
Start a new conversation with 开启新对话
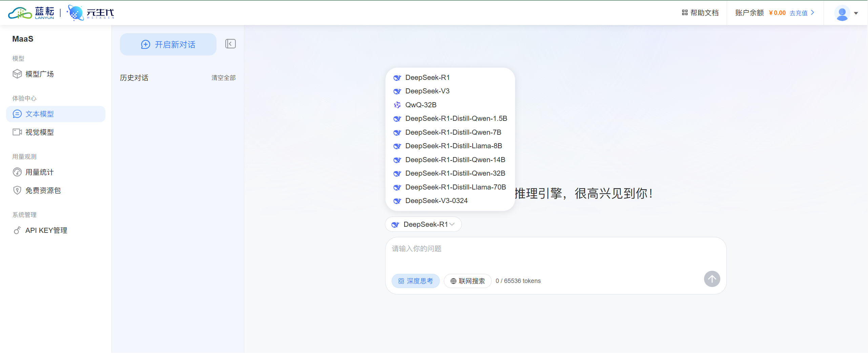pos(168,44)
